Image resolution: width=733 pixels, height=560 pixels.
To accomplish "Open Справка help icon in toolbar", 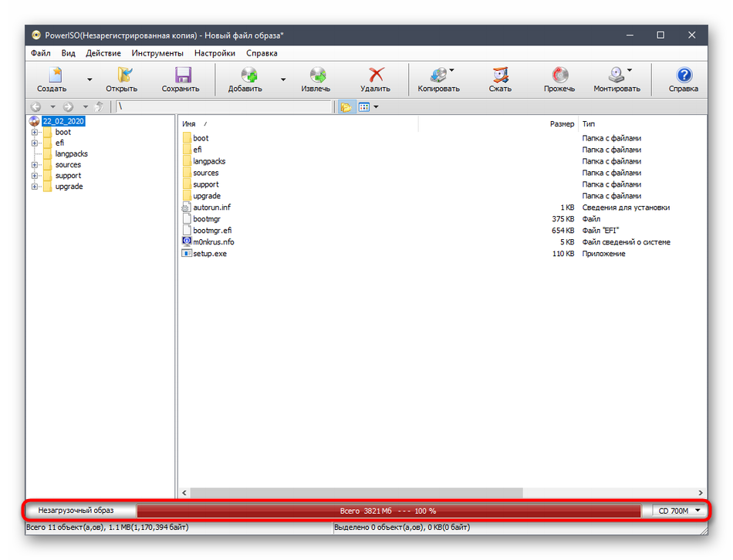I will (683, 79).
